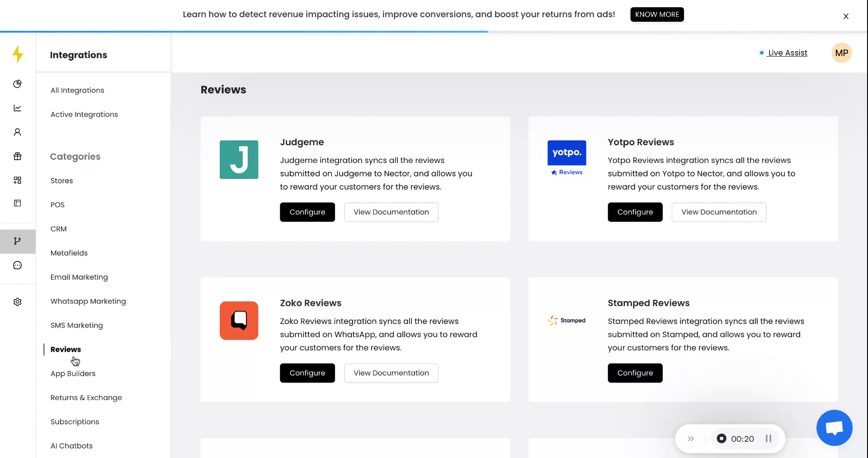Pause the screen recording
This screenshot has width=868, height=458.
[x=768, y=439]
